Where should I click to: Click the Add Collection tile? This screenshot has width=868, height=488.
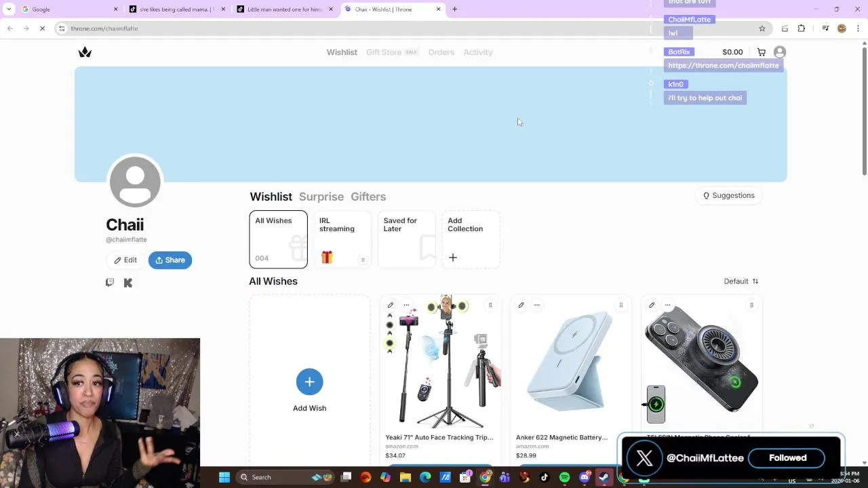471,239
